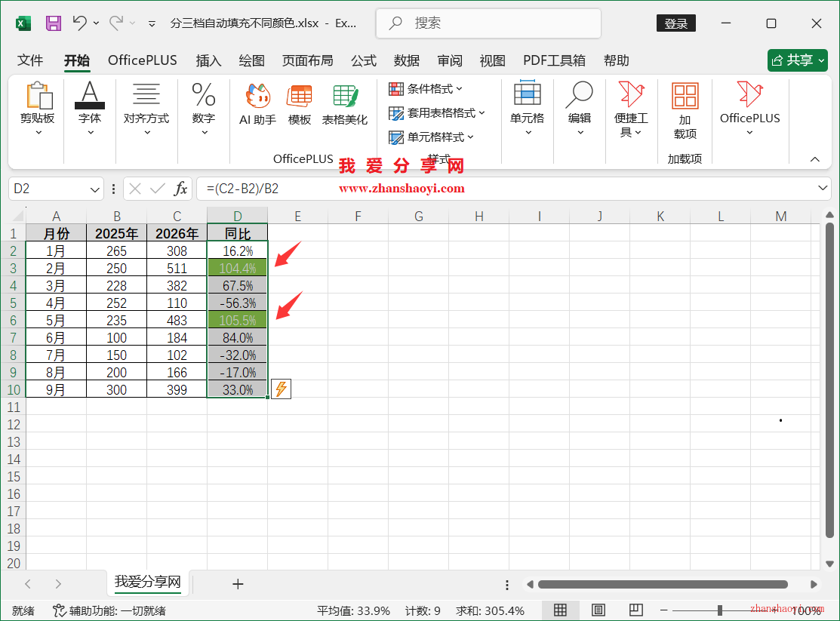The width and height of the screenshot is (840, 621).
Task: Go to next sheet arrow
Action: coord(58,583)
